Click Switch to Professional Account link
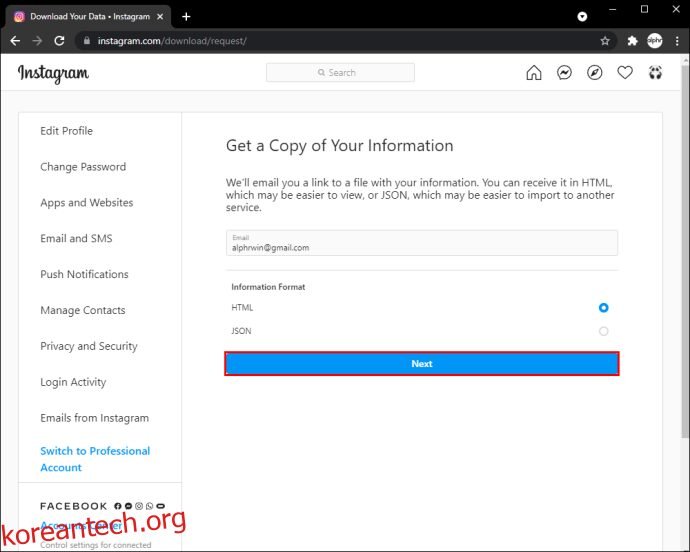Viewport: 690px width, 552px height. [95, 459]
